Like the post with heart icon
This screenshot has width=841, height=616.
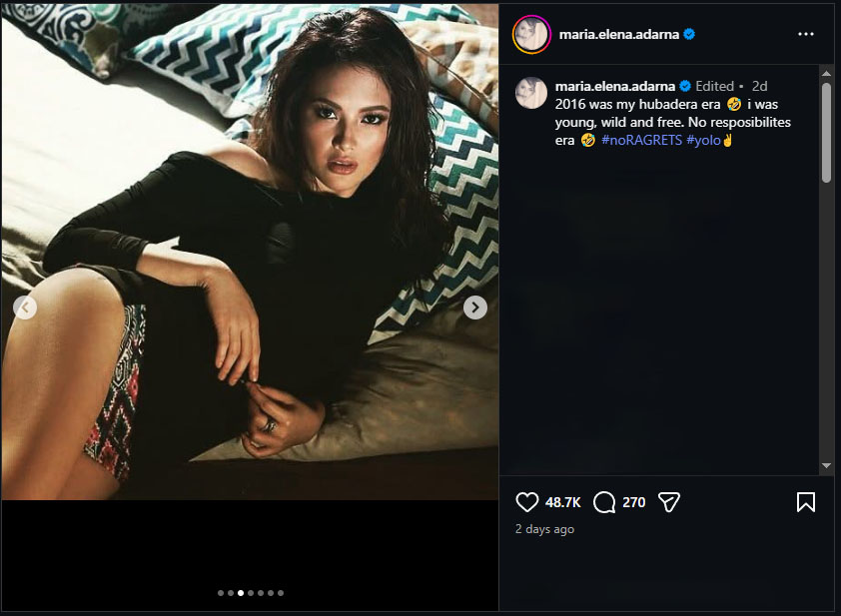[x=527, y=502]
